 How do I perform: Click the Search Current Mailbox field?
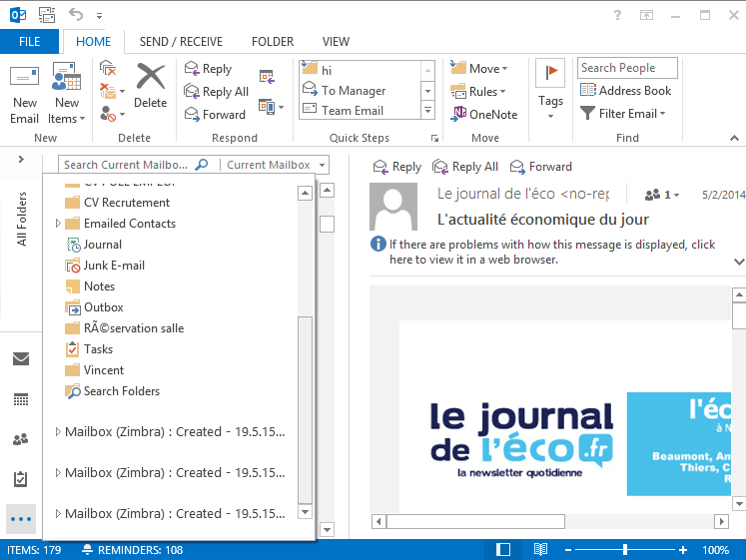tap(126, 165)
